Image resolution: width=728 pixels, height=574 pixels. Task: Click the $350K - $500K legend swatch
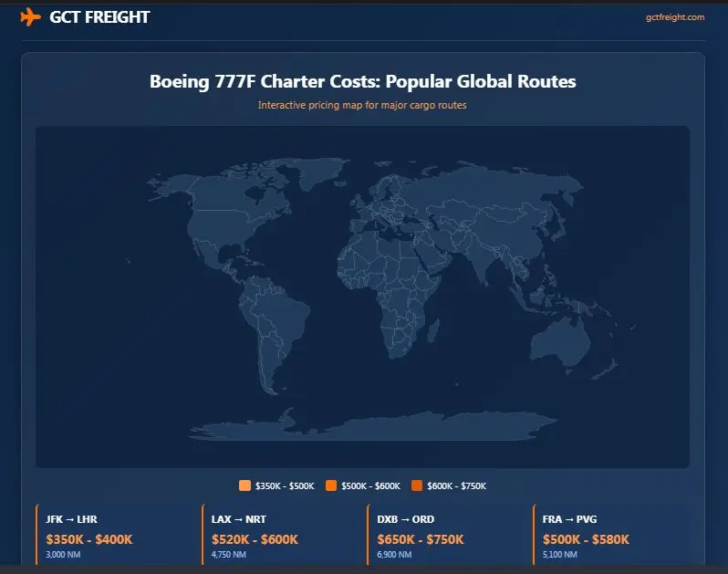click(x=244, y=485)
